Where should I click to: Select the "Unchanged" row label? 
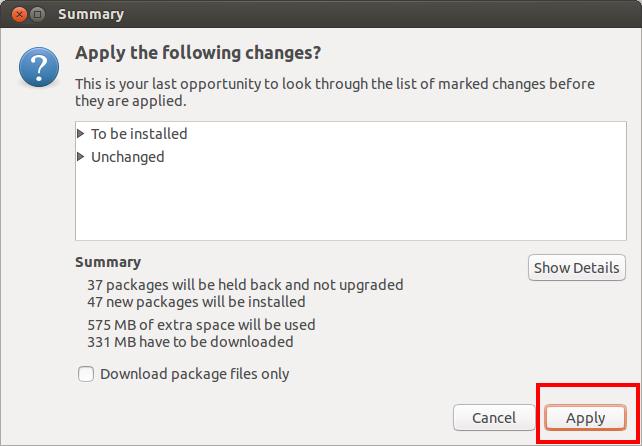tap(127, 157)
